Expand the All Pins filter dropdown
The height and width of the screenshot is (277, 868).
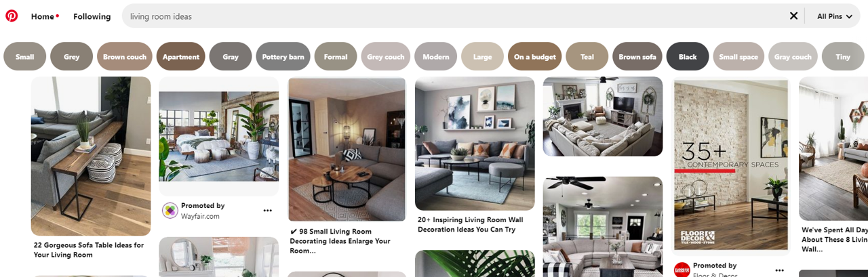tap(835, 16)
